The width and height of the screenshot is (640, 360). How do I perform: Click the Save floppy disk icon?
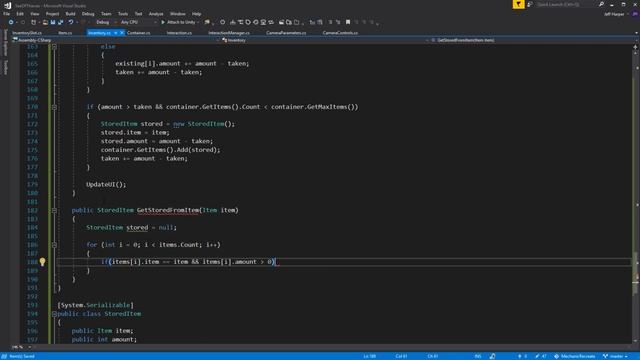coord(53,22)
